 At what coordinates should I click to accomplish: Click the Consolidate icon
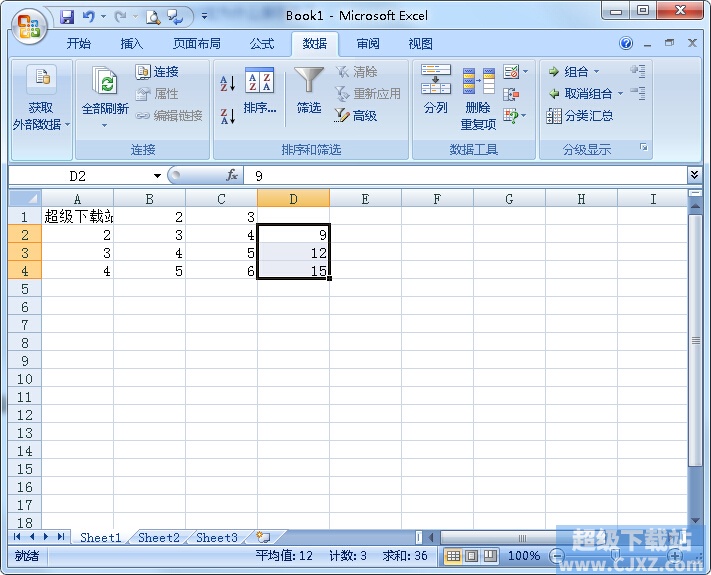pos(511,94)
